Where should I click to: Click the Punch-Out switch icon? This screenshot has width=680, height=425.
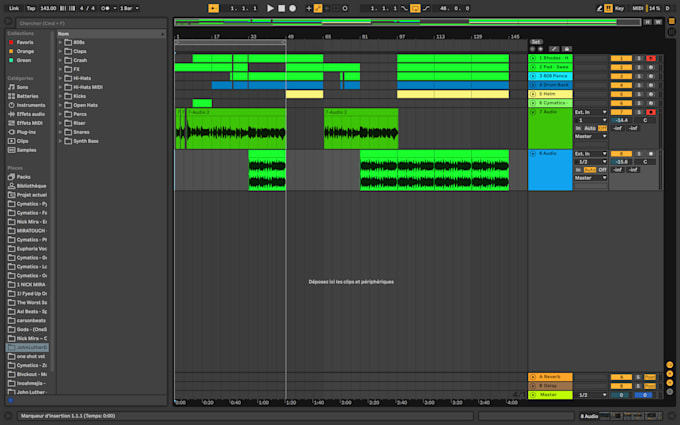click(x=426, y=8)
